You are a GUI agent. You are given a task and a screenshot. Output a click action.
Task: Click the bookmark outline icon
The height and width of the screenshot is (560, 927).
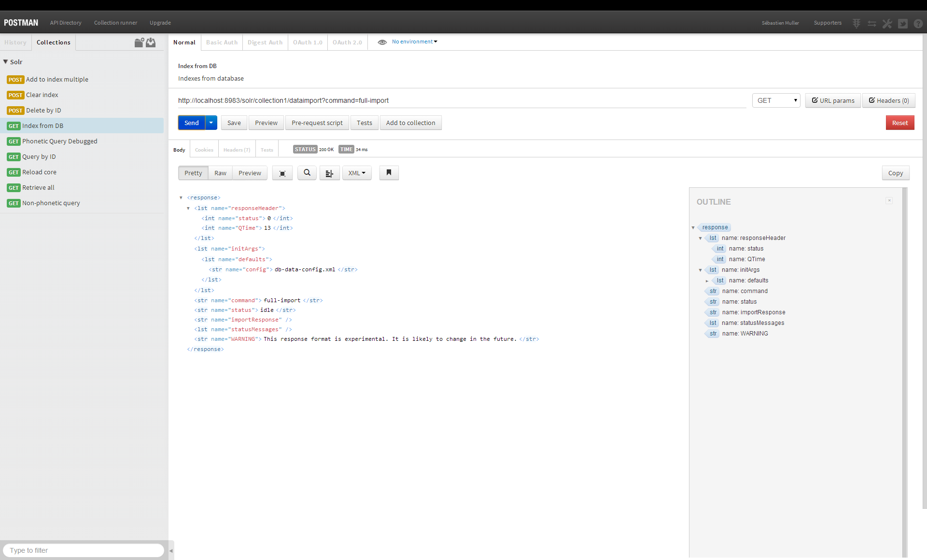pyautogui.click(x=389, y=173)
